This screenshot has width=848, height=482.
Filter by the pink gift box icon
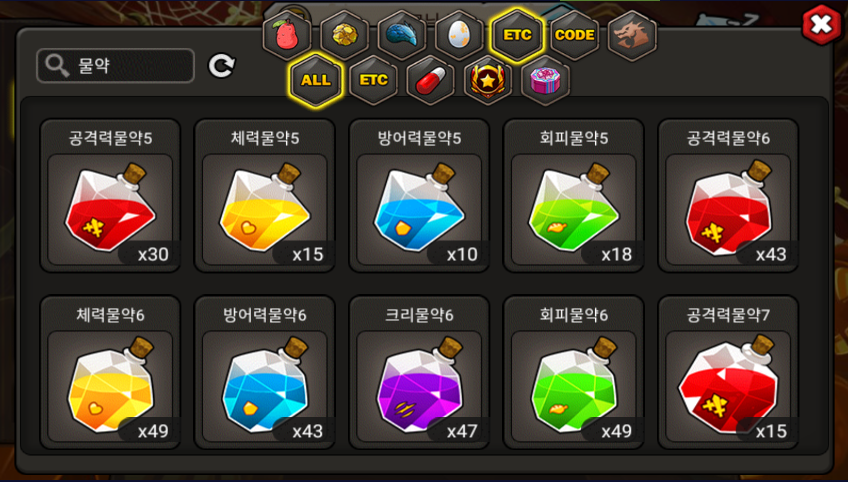point(545,81)
